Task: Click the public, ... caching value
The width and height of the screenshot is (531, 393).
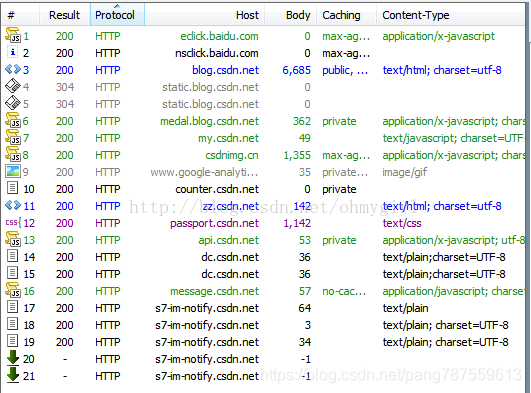Action: tap(345, 70)
